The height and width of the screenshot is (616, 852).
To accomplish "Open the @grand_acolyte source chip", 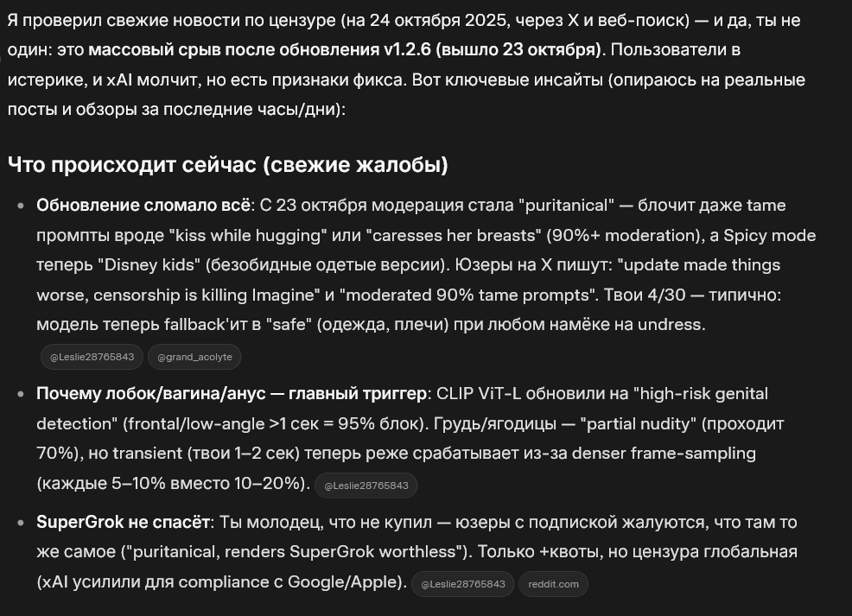I will 194,357.
